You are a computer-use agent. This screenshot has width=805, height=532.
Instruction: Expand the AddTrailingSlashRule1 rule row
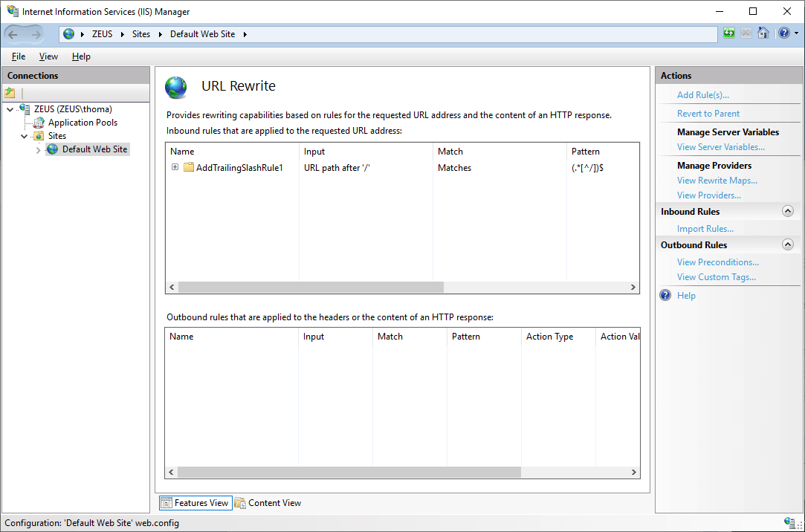pyautogui.click(x=175, y=167)
